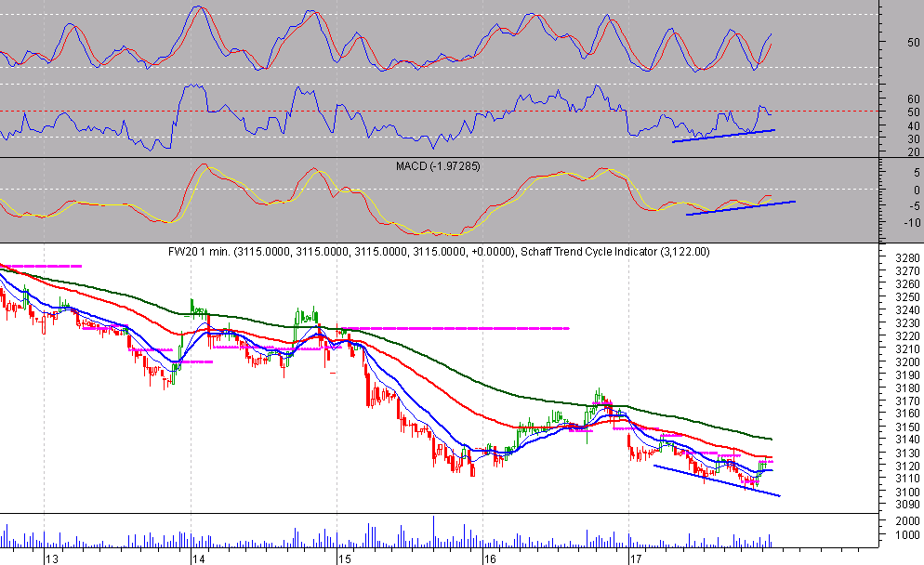
Task: Select date 16 on the time axis
Action: coord(489,559)
